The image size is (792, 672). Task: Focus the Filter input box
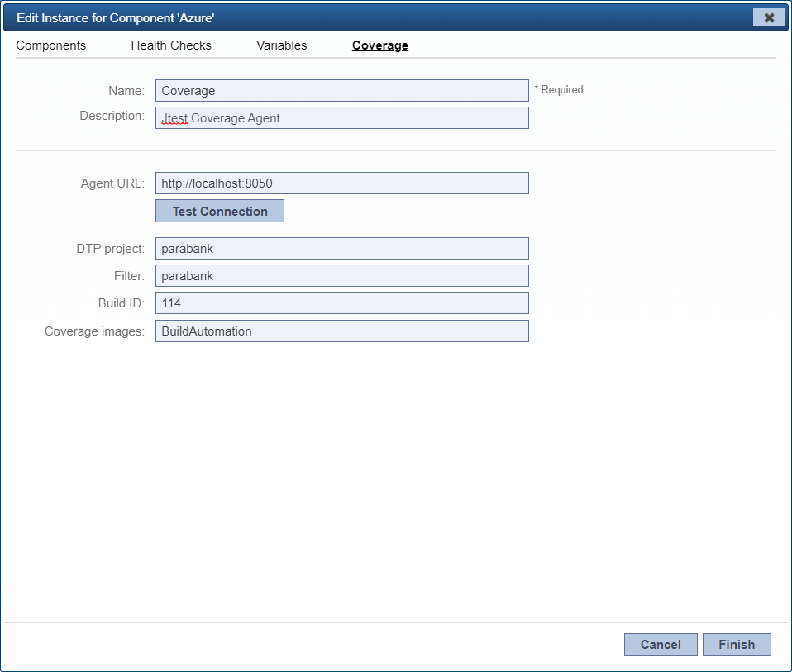tap(342, 276)
